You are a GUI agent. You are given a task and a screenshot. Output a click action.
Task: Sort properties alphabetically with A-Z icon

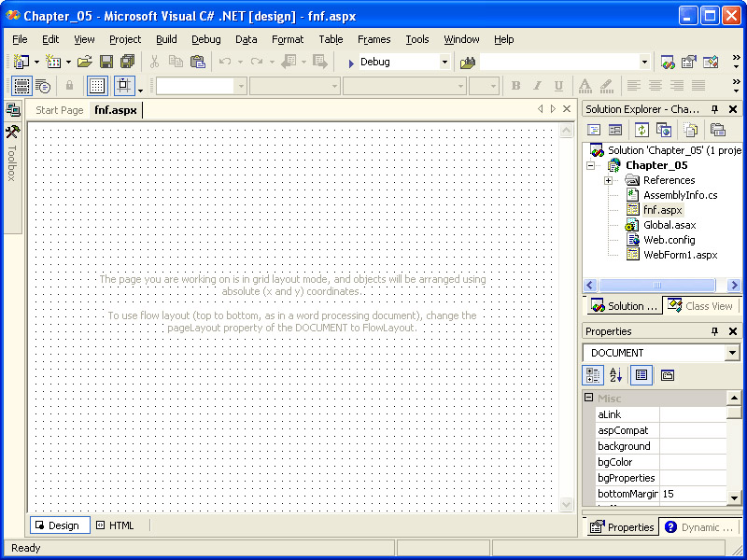[616, 375]
